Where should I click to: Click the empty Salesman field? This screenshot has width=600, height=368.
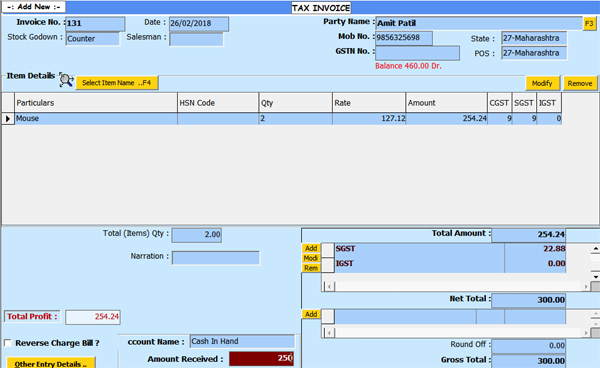point(196,39)
